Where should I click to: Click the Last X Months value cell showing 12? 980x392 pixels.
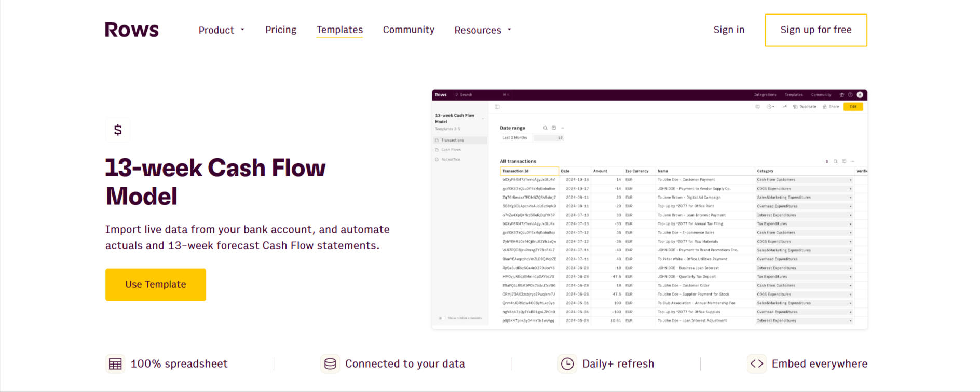549,138
